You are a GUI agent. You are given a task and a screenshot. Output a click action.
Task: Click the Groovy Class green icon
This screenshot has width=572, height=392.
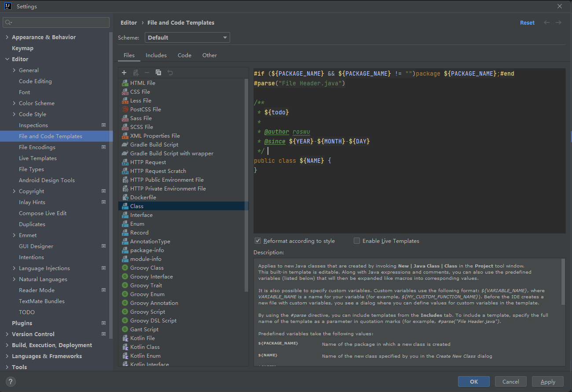tap(125, 267)
